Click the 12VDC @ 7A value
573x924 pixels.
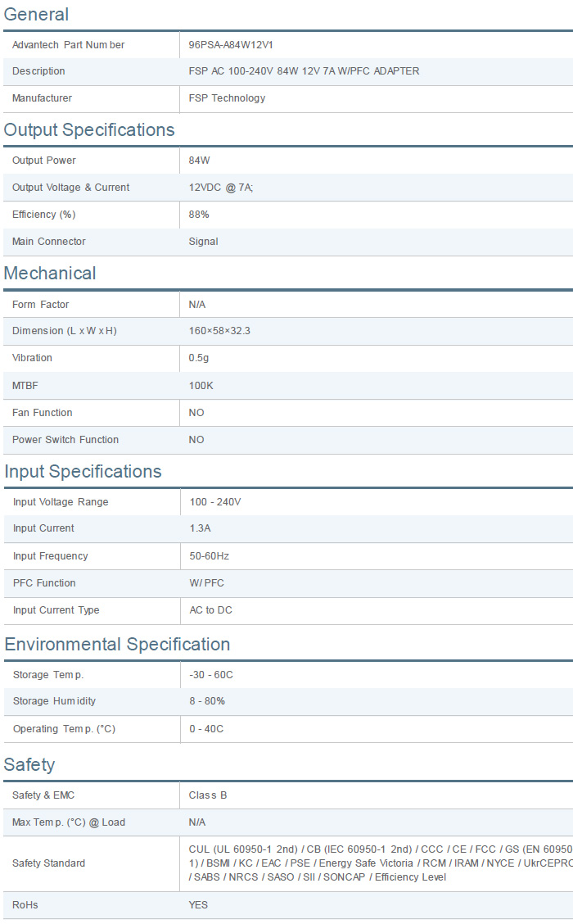(x=221, y=188)
